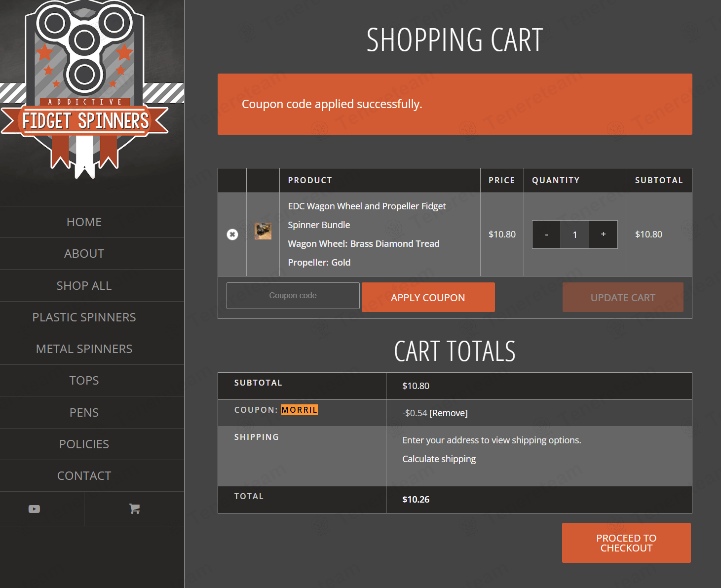Open the Contact page
This screenshot has width=721, height=588.
(x=84, y=476)
